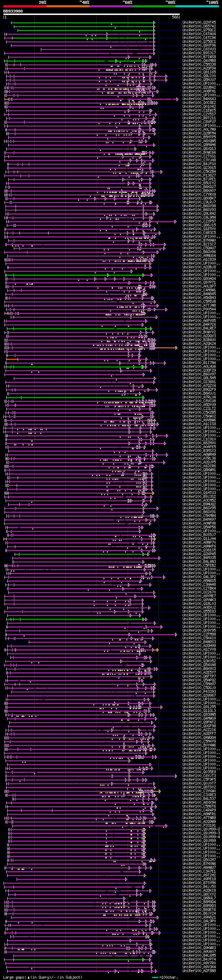The width and height of the screenshot is (222, 980).
Task: Select hit UniRef100_Q23915
Action: coord(199,168)
